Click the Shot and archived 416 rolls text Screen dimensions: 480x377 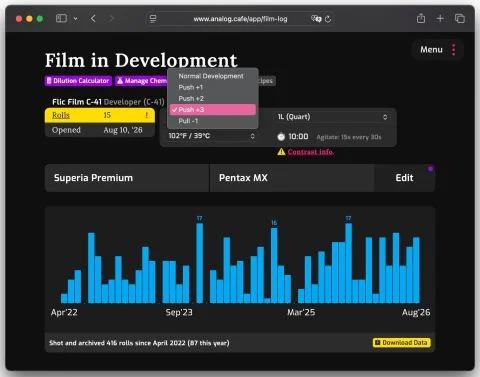139,343
